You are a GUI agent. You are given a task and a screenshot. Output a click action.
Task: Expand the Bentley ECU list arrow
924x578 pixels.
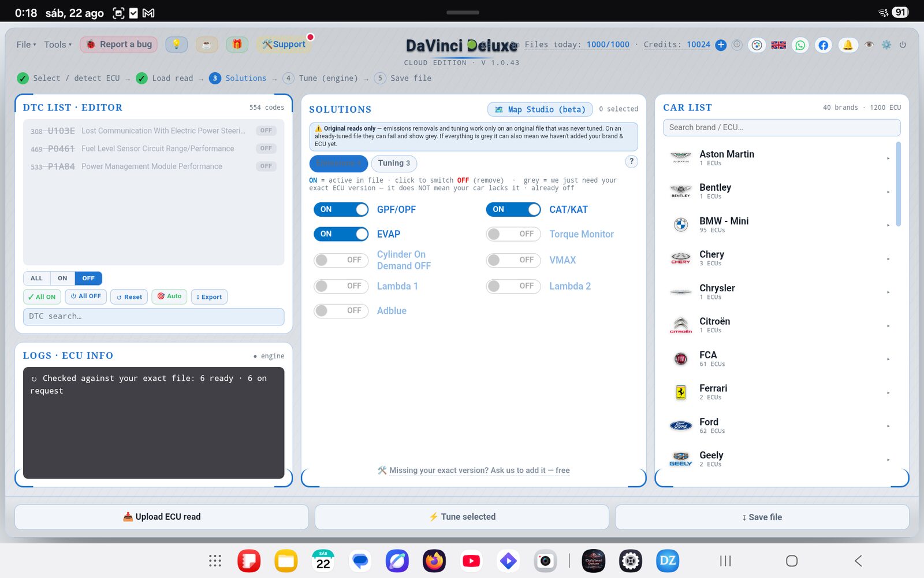[888, 191]
